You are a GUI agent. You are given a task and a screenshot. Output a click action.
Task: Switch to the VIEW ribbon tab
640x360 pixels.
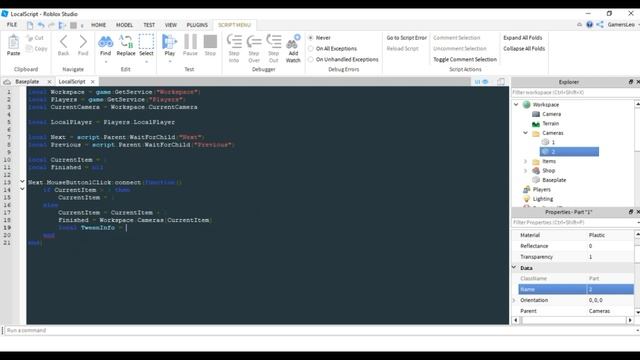[171, 25]
